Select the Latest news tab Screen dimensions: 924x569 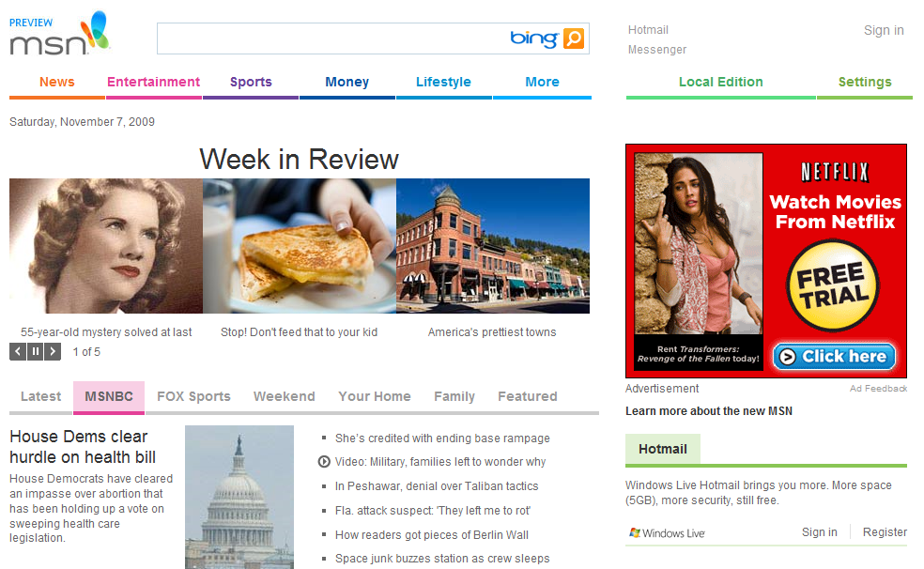click(x=40, y=396)
